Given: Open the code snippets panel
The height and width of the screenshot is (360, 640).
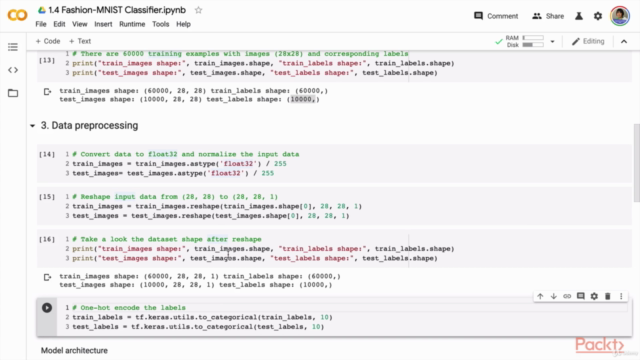Looking at the screenshot, I should (13, 70).
